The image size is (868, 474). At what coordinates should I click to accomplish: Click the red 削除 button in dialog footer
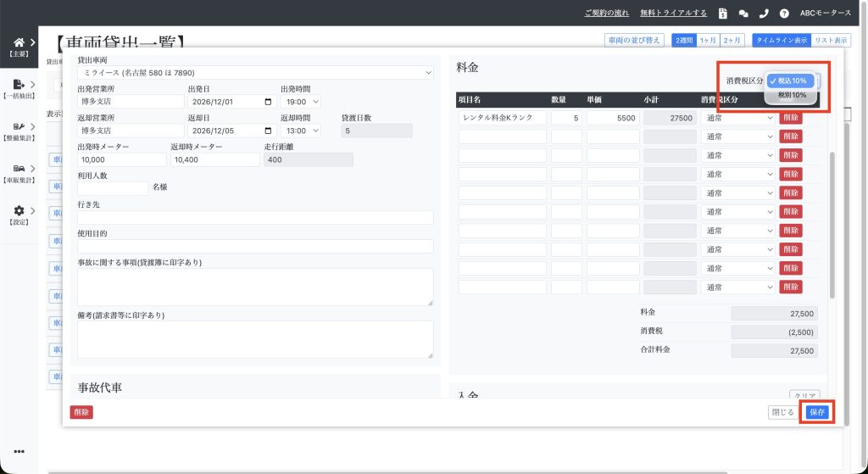(x=81, y=412)
